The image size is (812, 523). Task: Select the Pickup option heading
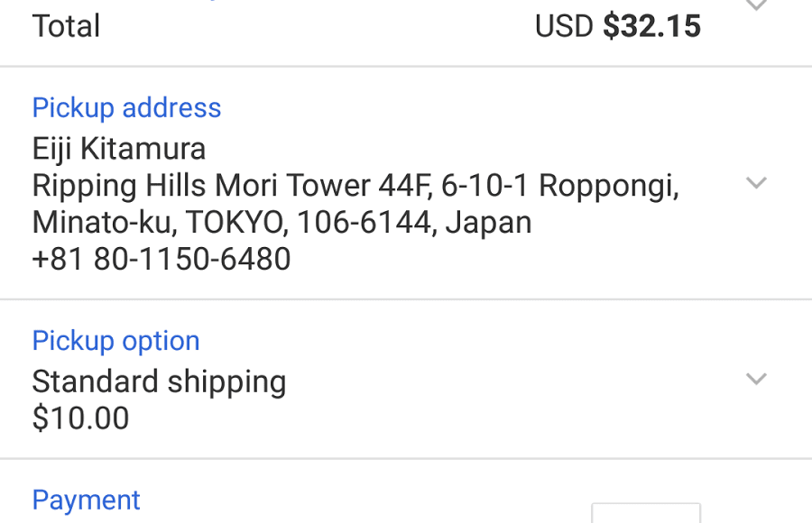[x=115, y=340]
